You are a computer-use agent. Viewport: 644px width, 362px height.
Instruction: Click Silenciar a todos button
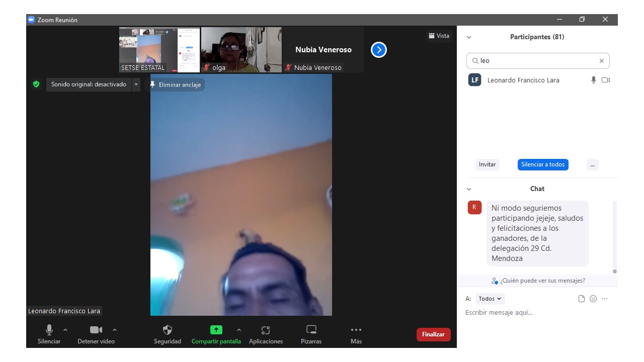tap(543, 164)
